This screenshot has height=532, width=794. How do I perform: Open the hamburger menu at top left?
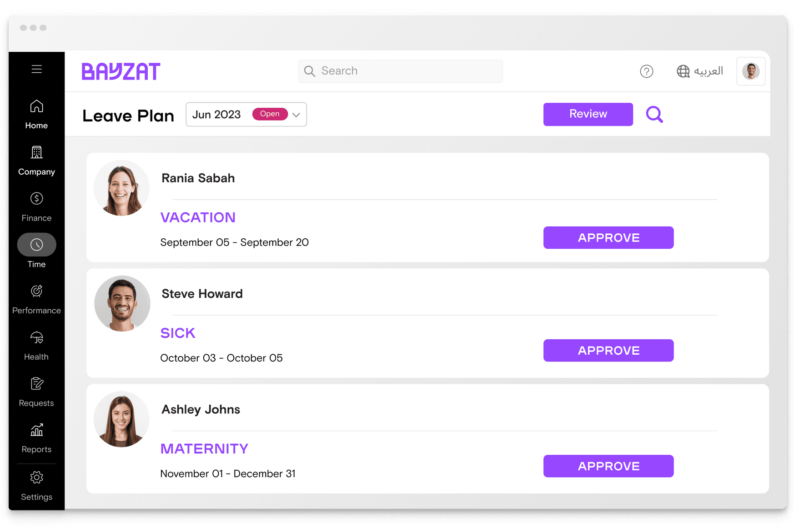(36, 69)
